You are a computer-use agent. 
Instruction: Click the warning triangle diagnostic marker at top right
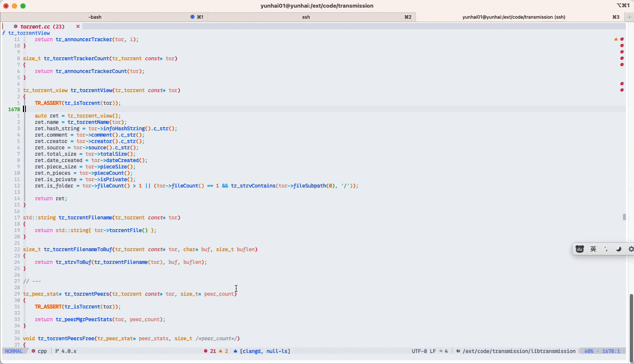[x=616, y=39]
